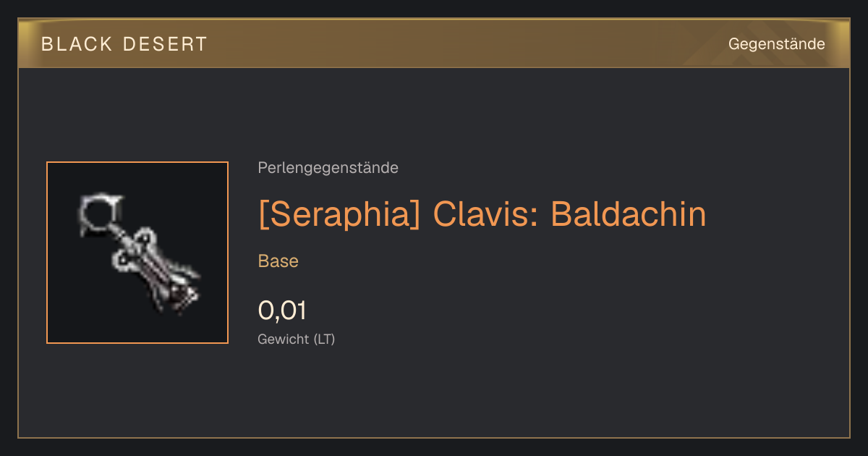The width and height of the screenshot is (868, 456).
Task: Click the Clavis key item icon
Action: click(137, 253)
